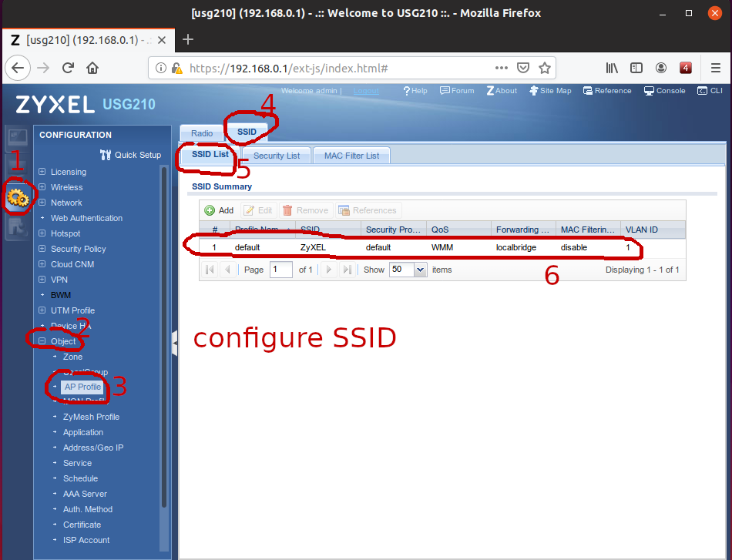Click the Logout link

366,91
